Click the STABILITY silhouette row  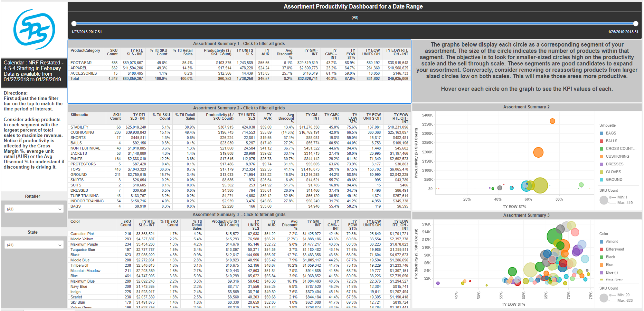[239, 127]
